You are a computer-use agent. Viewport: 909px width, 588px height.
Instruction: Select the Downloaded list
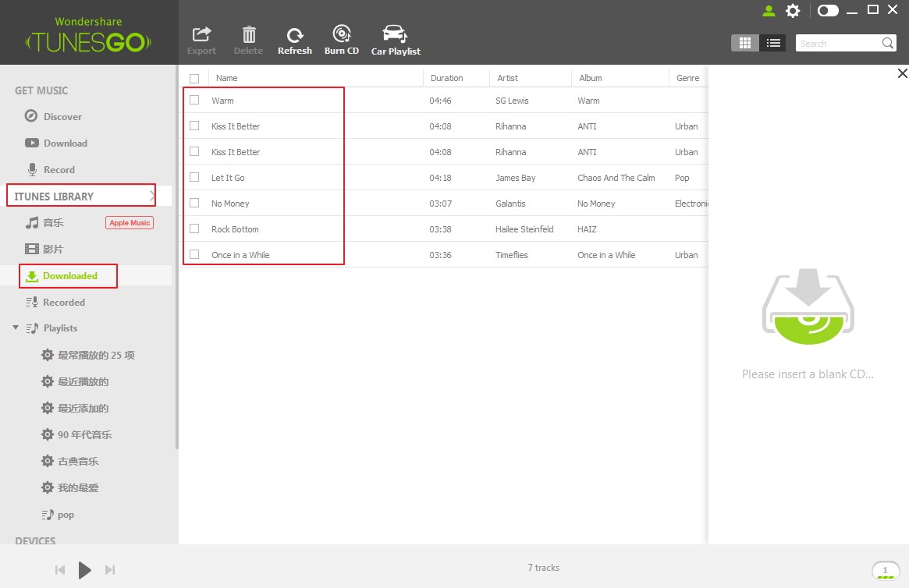tap(62, 276)
